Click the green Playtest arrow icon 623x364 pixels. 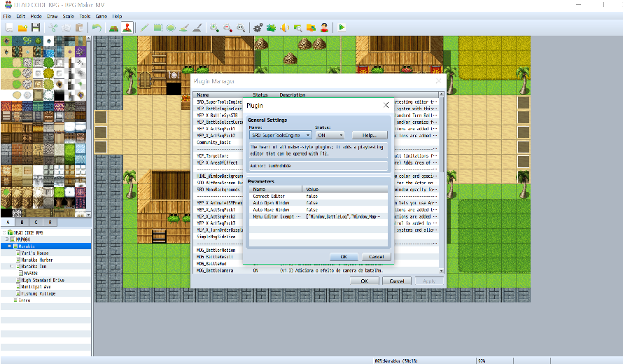point(342,27)
